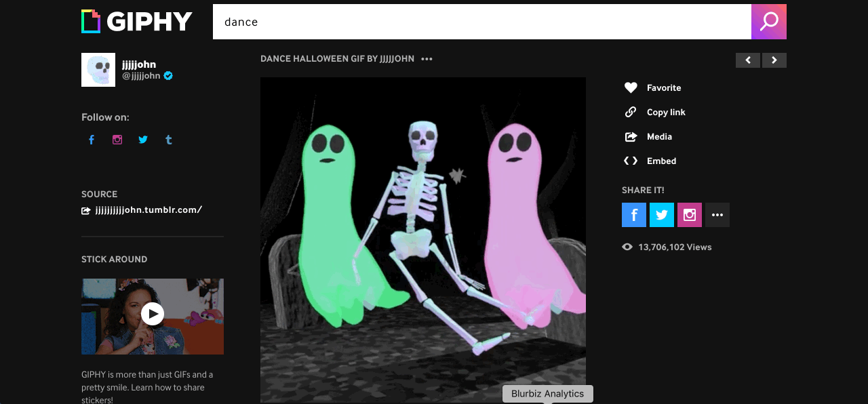Click the Media share icon
This screenshot has width=868, height=404.
631,136
